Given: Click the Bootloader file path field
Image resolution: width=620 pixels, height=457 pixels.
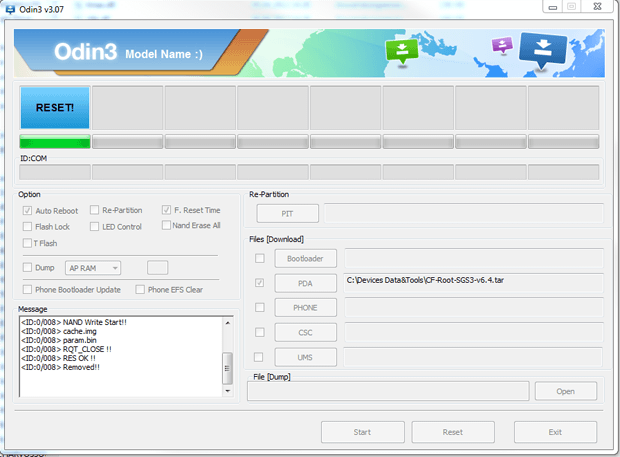Looking at the screenshot, I should (x=474, y=258).
